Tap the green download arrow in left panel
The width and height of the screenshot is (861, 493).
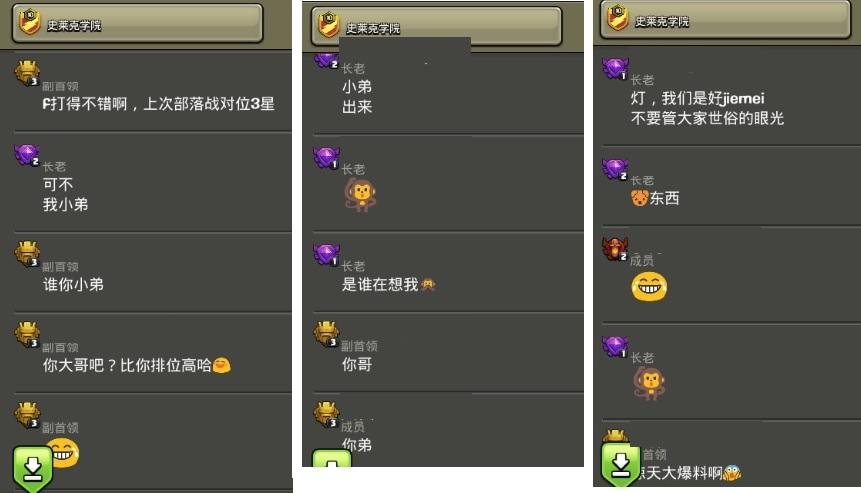point(33,468)
